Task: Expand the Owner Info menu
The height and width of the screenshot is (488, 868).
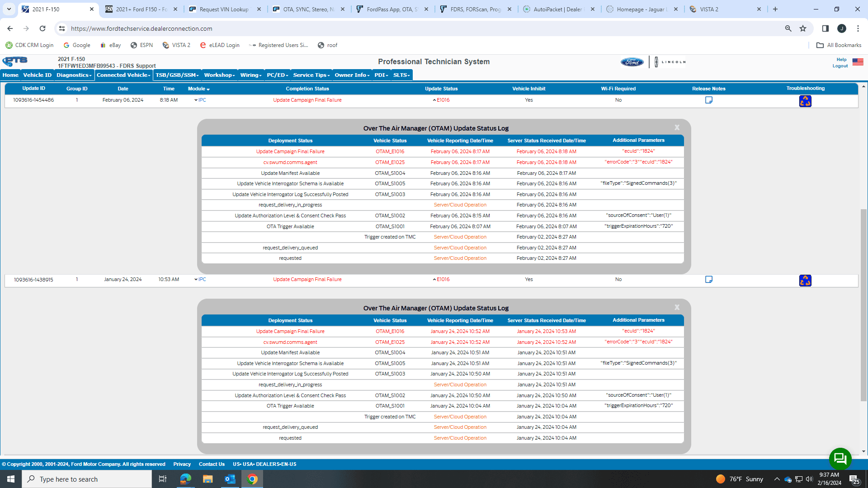Action: 352,75
